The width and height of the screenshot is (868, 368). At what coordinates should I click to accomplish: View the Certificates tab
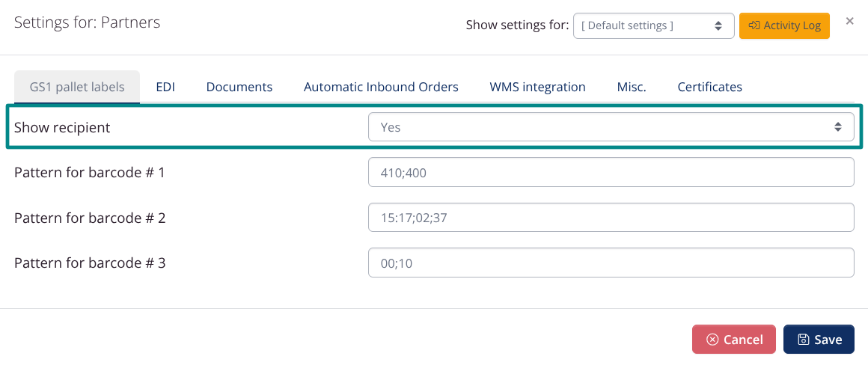click(x=709, y=87)
